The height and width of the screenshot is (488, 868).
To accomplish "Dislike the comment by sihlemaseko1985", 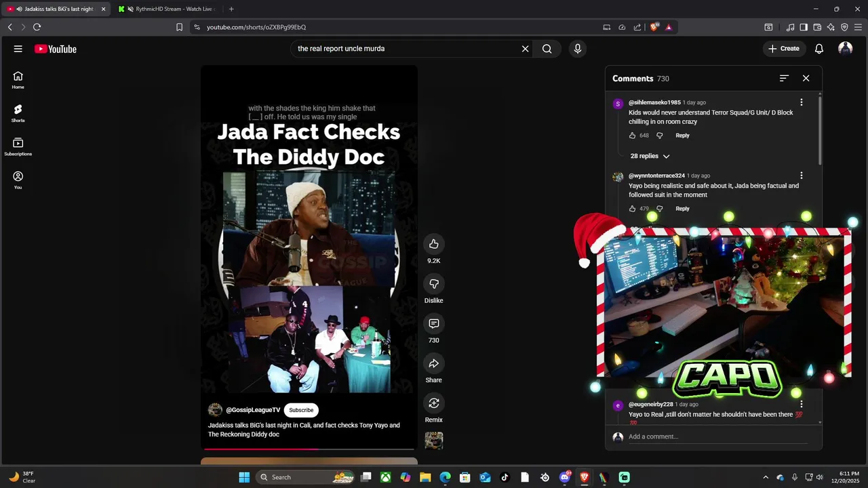I will (x=660, y=136).
